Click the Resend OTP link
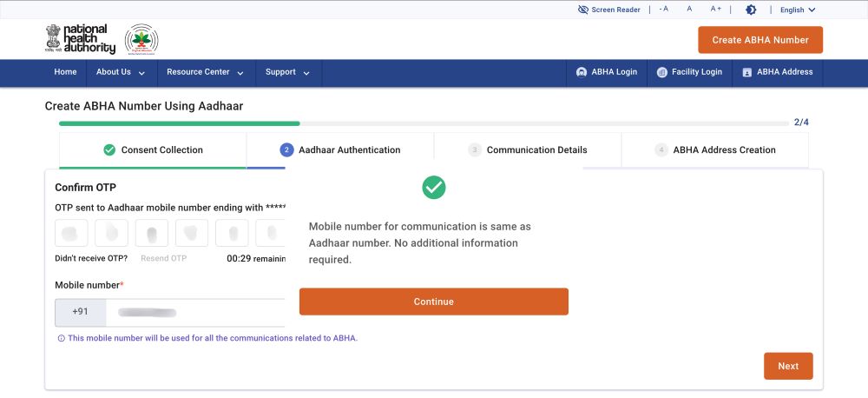Screen dimensions: 868x398 (164, 258)
